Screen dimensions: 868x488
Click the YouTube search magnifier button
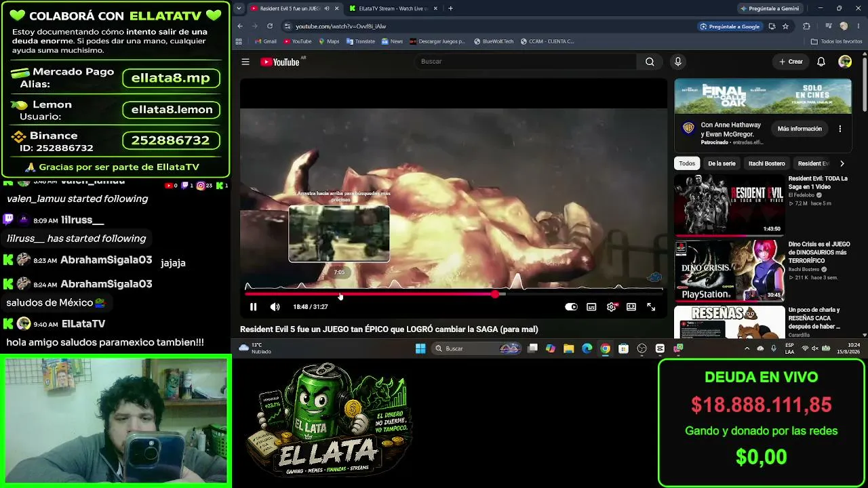[x=650, y=62]
